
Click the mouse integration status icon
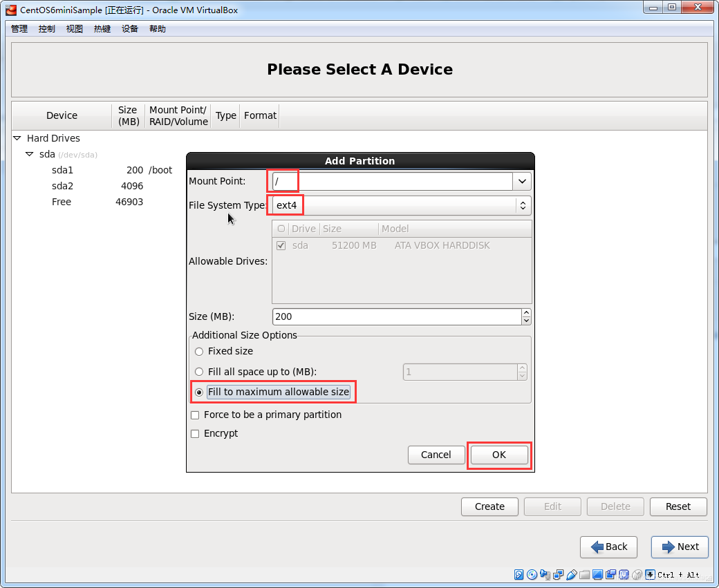pos(637,575)
